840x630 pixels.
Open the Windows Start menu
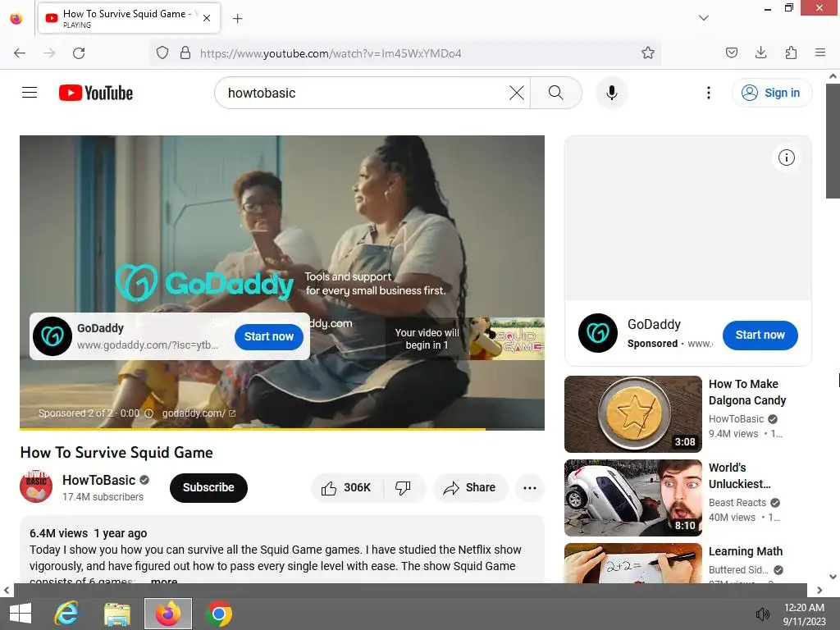point(21,614)
